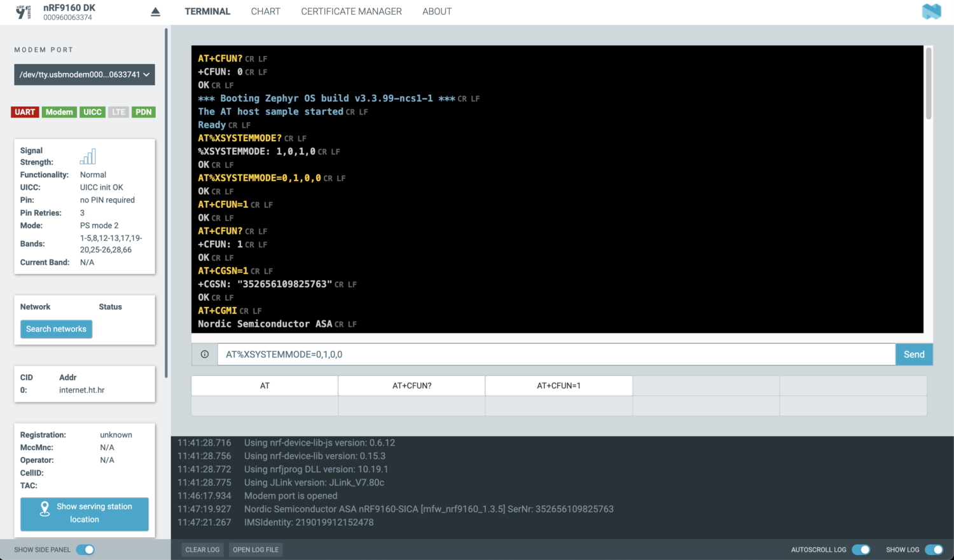Image resolution: width=954 pixels, height=560 pixels.
Task: Switch to Certificate Manager tab
Action: click(351, 11)
